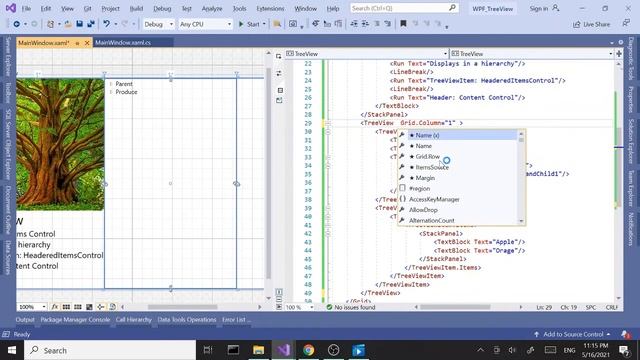Click the formula fx icon in designer bar
The height and width of the screenshot is (360, 640).
click(54, 307)
